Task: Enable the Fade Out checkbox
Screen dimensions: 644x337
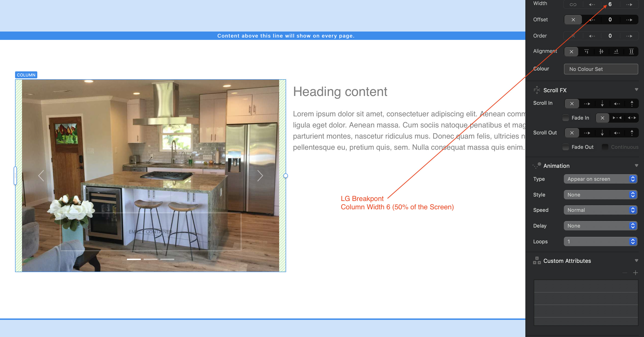Action: 565,147
